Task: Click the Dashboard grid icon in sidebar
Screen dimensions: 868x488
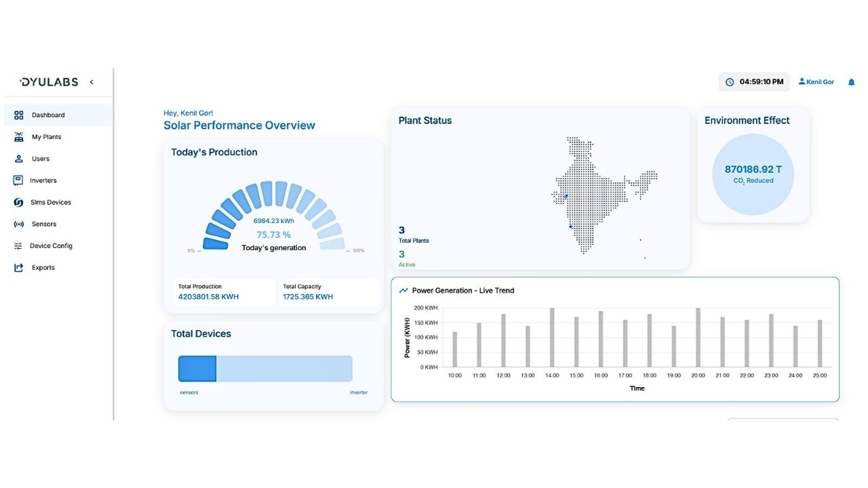Action: (x=19, y=115)
